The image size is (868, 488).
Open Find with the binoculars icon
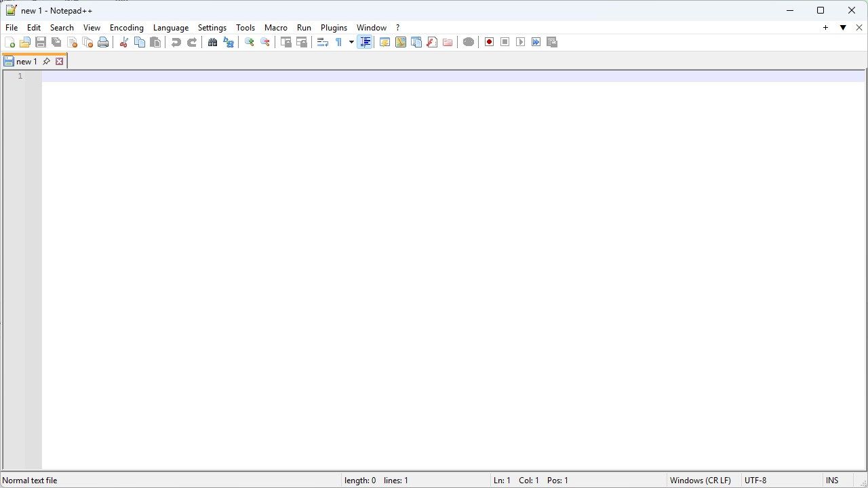[x=213, y=42]
